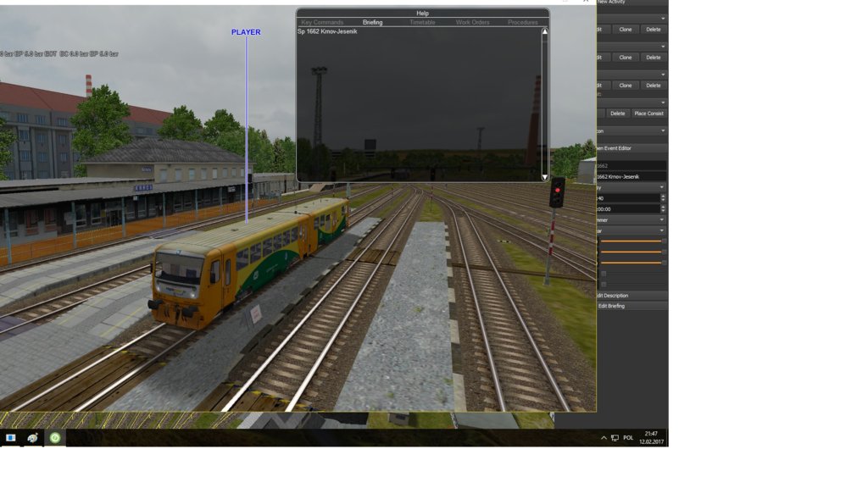Enable the first checkbox below the sliders
The width and height of the screenshot is (868, 488).
coord(604,274)
